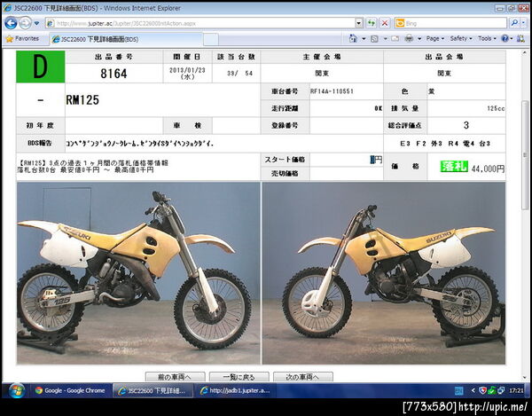Click the Print icon in command bar

(409, 39)
